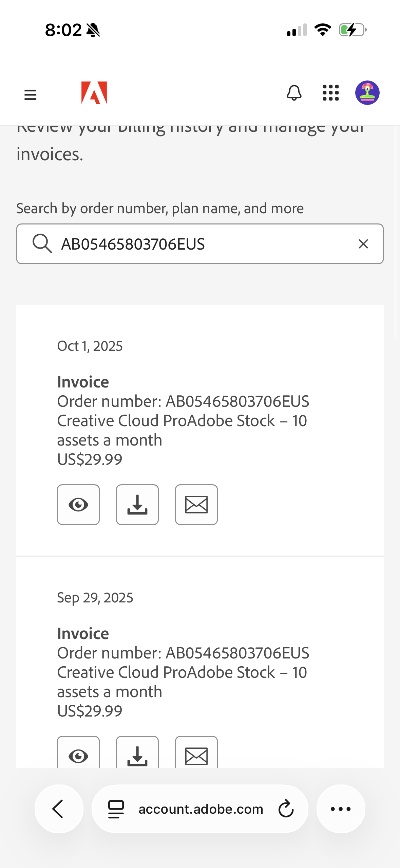Click the search magnifier icon

point(42,243)
